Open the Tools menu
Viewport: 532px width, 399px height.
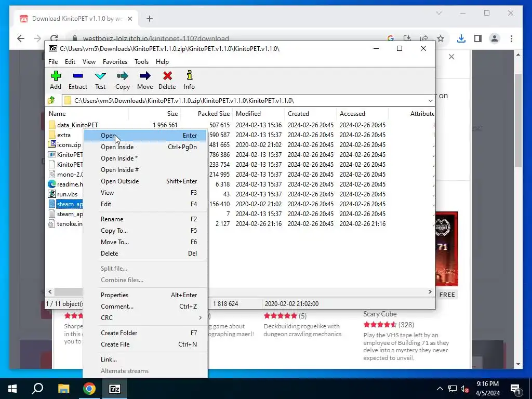141,62
